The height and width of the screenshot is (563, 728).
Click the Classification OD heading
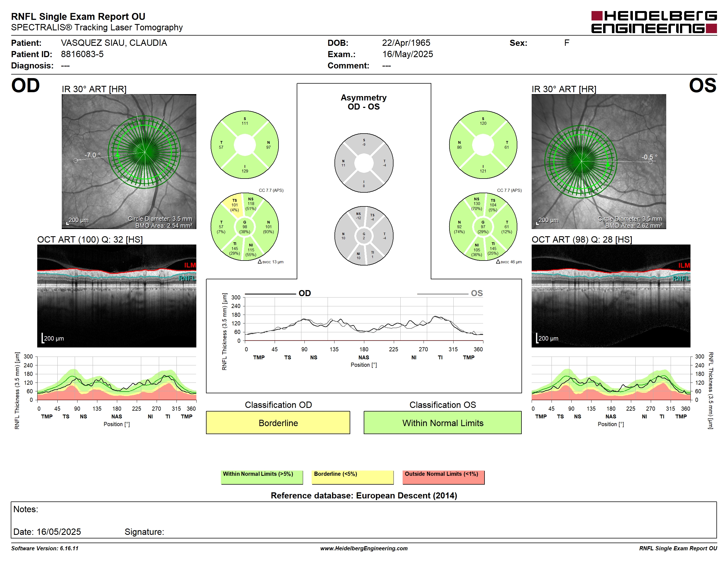[278, 405]
